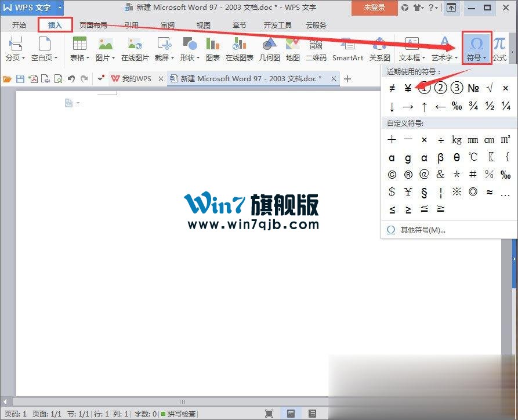Expand the 艺术字 dropdown arrow

coord(457,58)
